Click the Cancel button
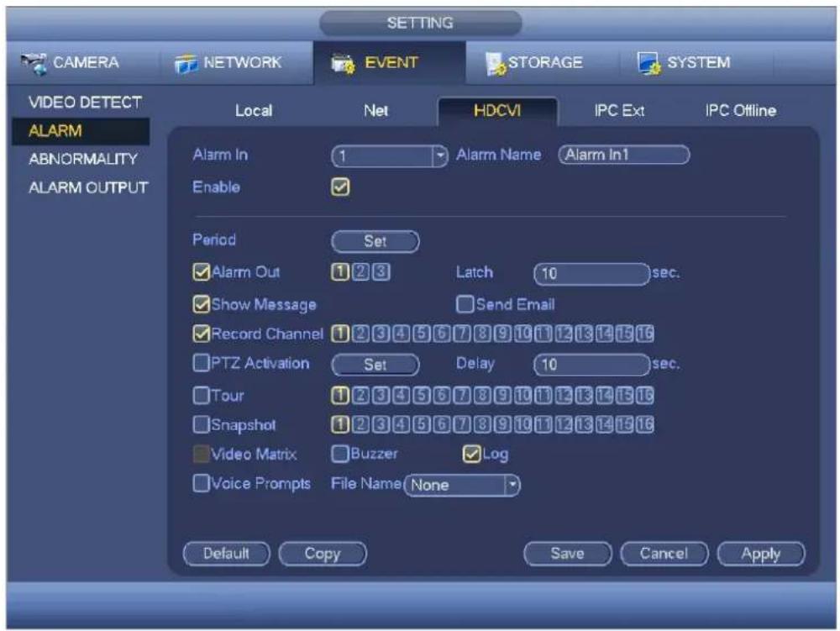 coord(664,554)
